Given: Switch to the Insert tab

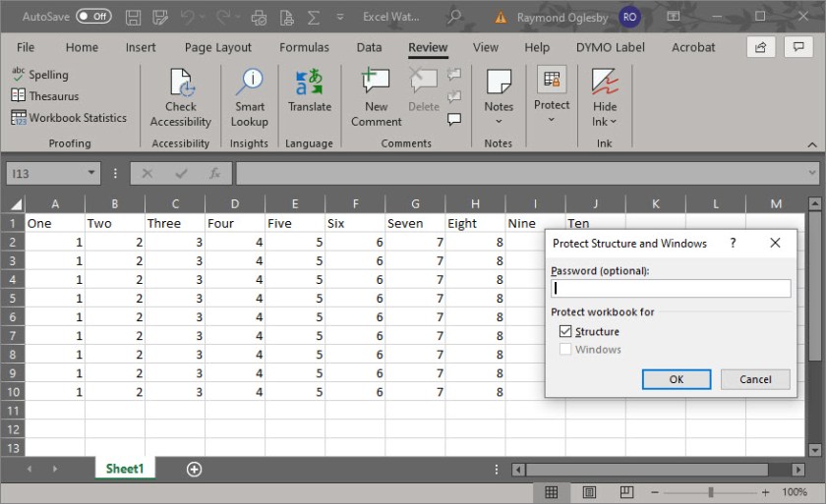Looking at the screenshot, I should [x=140, y=47].
